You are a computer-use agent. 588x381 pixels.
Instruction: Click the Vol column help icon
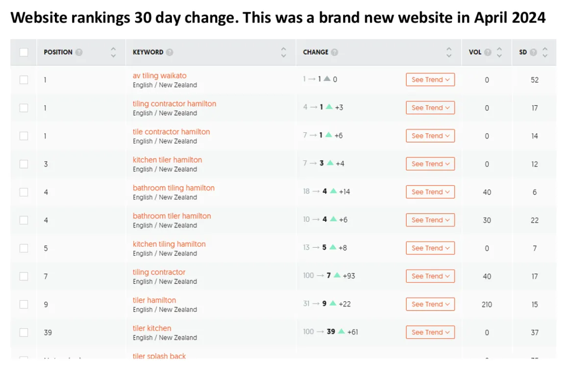tap(488, 52)
